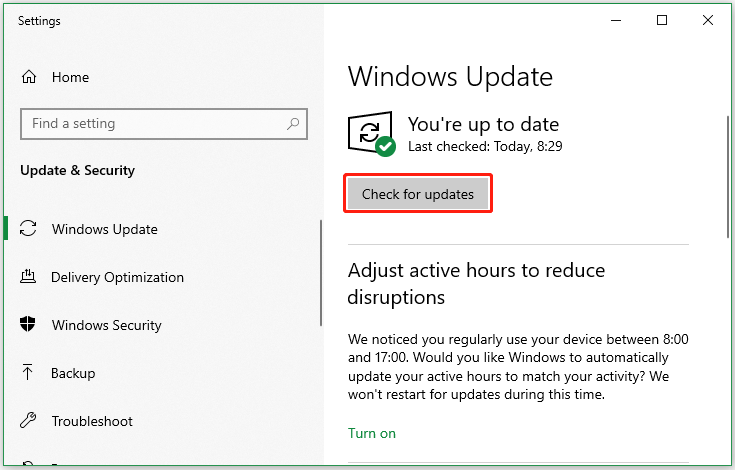Minimize the Settings window
This screenshot has height=470, width=735.
coord(616,20)
